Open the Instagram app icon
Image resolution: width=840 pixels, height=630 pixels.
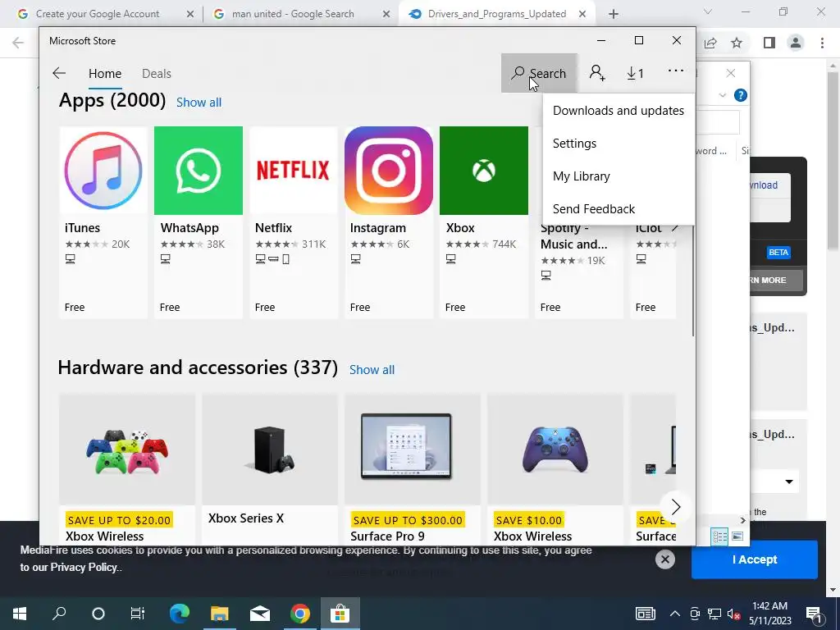pyautogui.click(x=389, y=171)
